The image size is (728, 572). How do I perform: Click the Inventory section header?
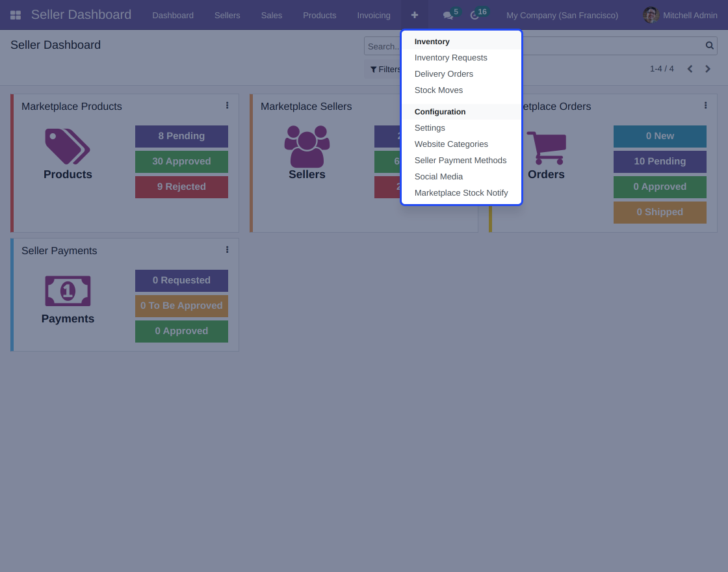pyautogui.click(x=432, y=42)
